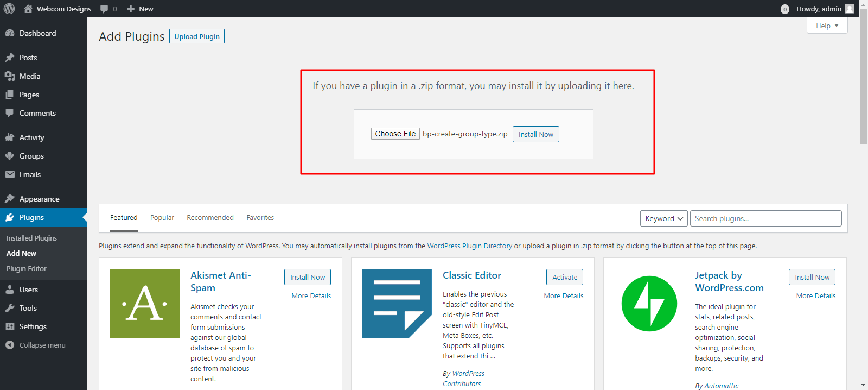Image resolution: width=868 pixels, height=390 pixels.
Task: Open the Jetpack by WordPress.com title link
Action: 730,281
